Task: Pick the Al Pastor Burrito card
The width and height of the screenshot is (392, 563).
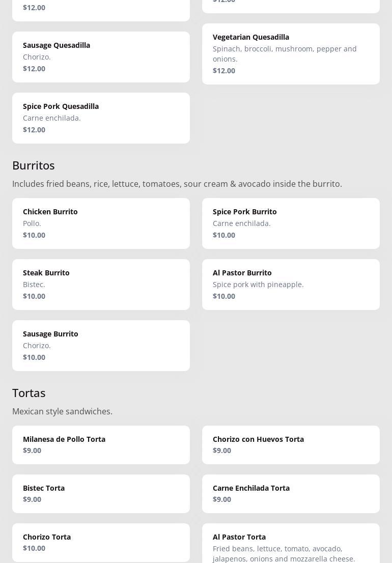Action: (x=291, y=285)
